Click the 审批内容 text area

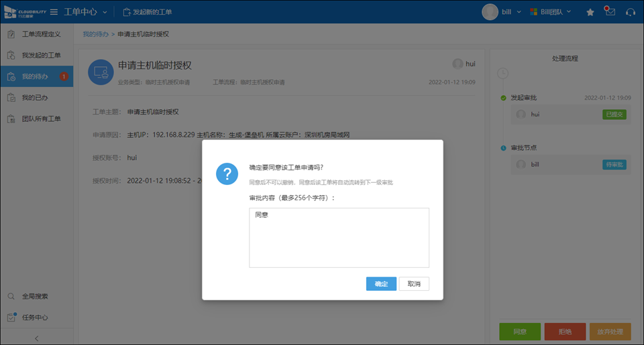(339, 238)
